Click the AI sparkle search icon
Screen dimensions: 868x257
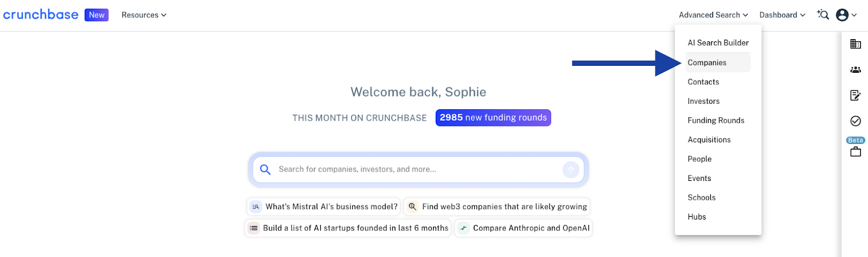(823, 15)
